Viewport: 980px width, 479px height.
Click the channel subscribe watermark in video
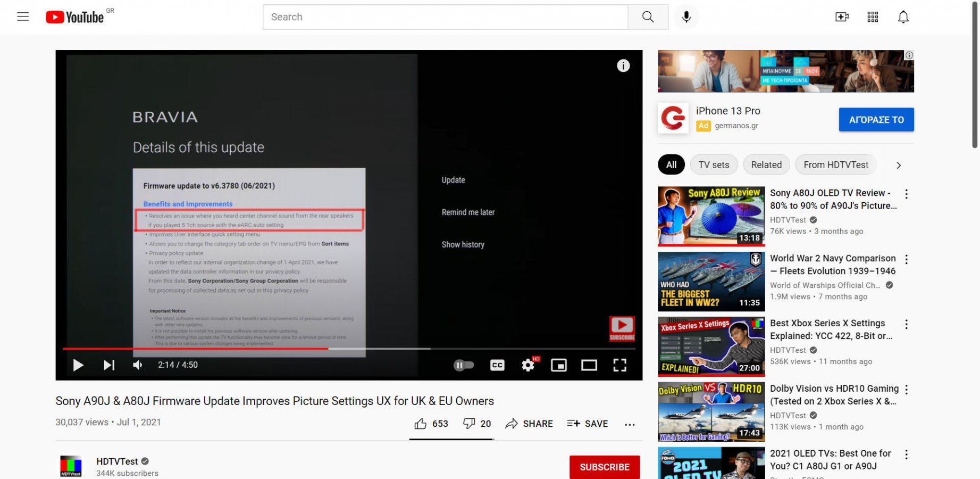click(x=622, y=328)
